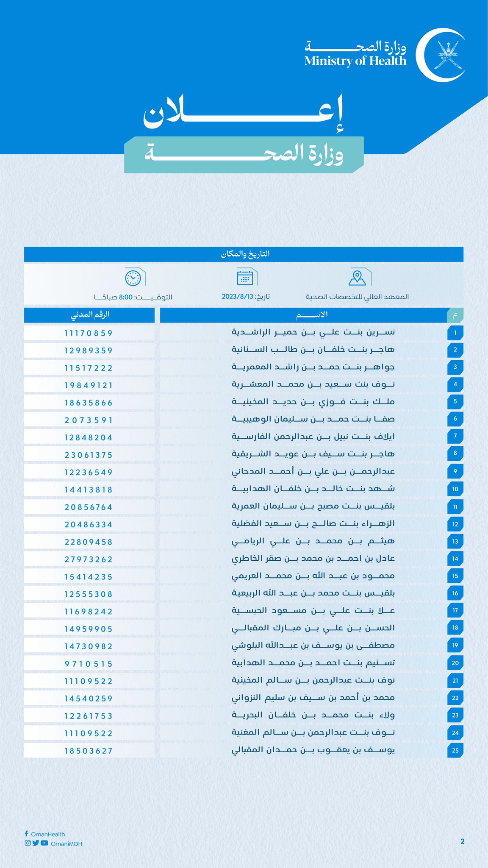Select civil number 18503627
Image resolution: width=488 pixels, height=868 pixels.
[89, 751]
